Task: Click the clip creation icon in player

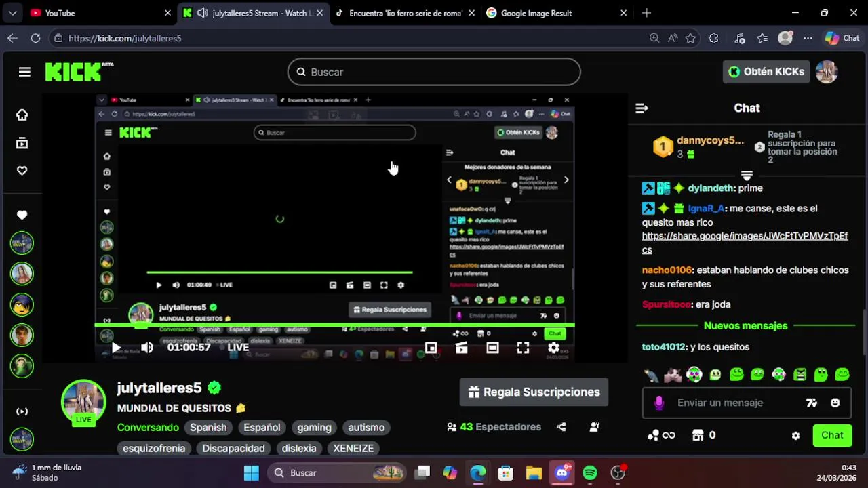Action: click(461, 348)
